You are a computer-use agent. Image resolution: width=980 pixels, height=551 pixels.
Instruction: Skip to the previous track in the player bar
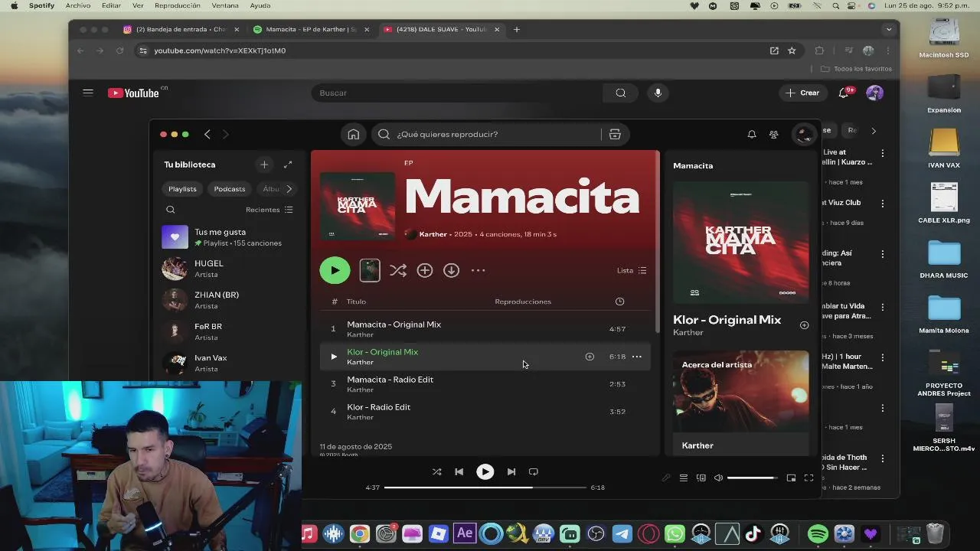pos(459,472)
